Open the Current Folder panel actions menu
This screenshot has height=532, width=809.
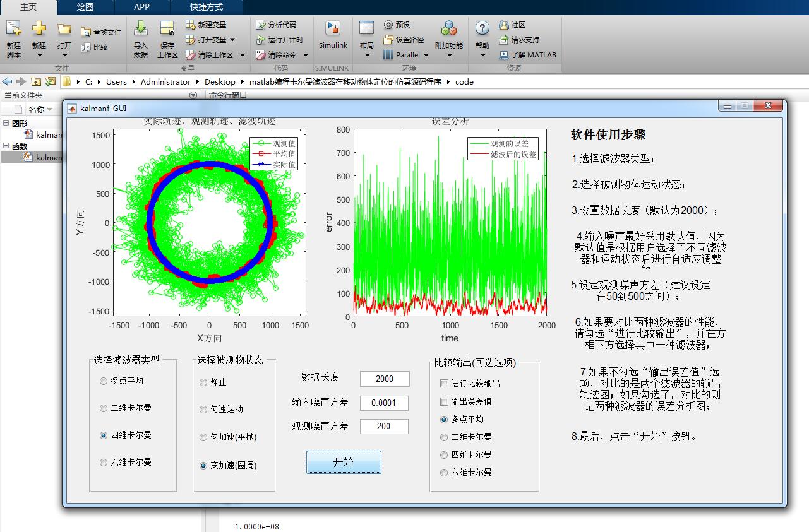pyautogui.click(x=193, y=95)
